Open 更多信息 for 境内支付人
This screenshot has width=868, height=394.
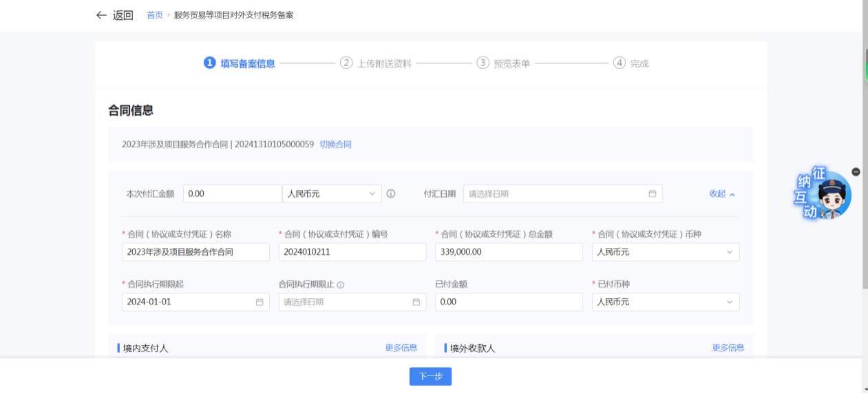pos(401,348)
